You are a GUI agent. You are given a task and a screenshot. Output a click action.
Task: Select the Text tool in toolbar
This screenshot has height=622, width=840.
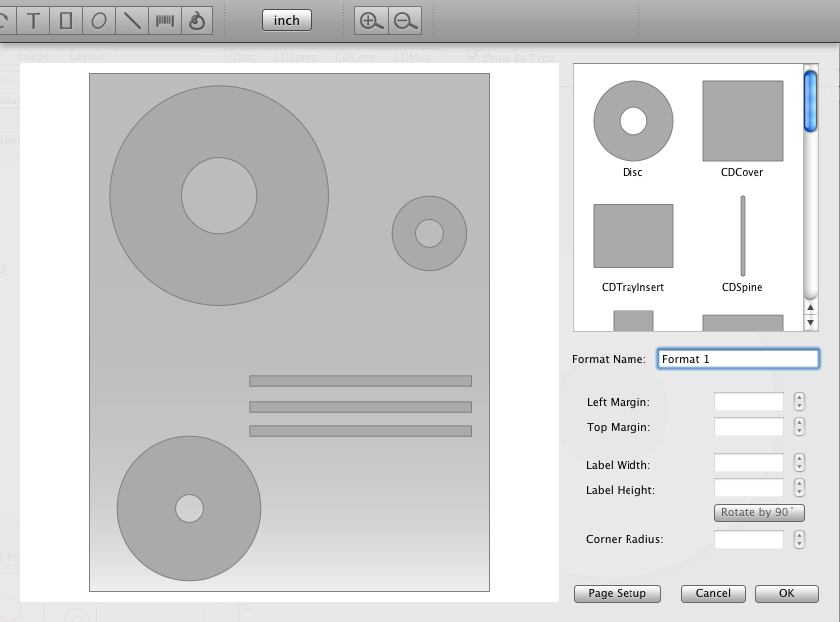coord(34,20)
